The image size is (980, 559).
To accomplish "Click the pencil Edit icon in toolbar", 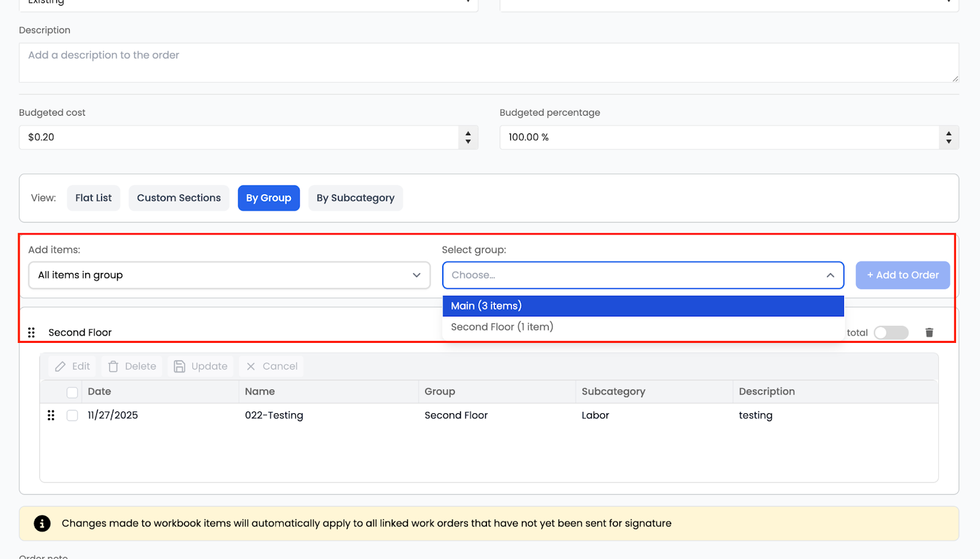I will pos(61,366).
